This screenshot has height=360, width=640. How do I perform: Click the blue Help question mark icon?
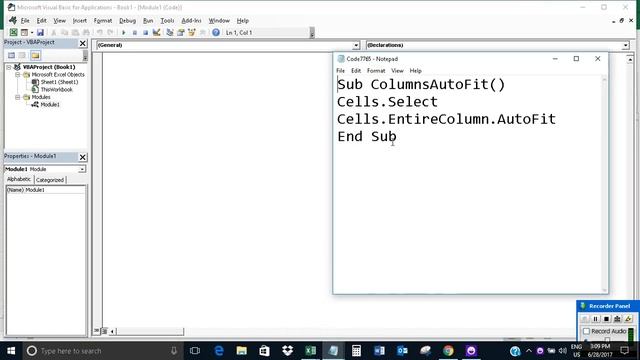[x=216, y=32]
